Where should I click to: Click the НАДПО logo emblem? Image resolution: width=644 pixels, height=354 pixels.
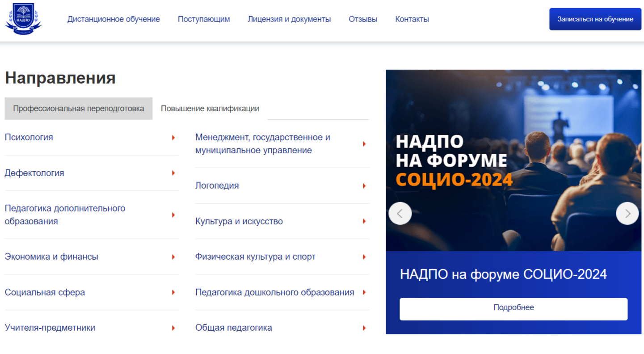23,19
